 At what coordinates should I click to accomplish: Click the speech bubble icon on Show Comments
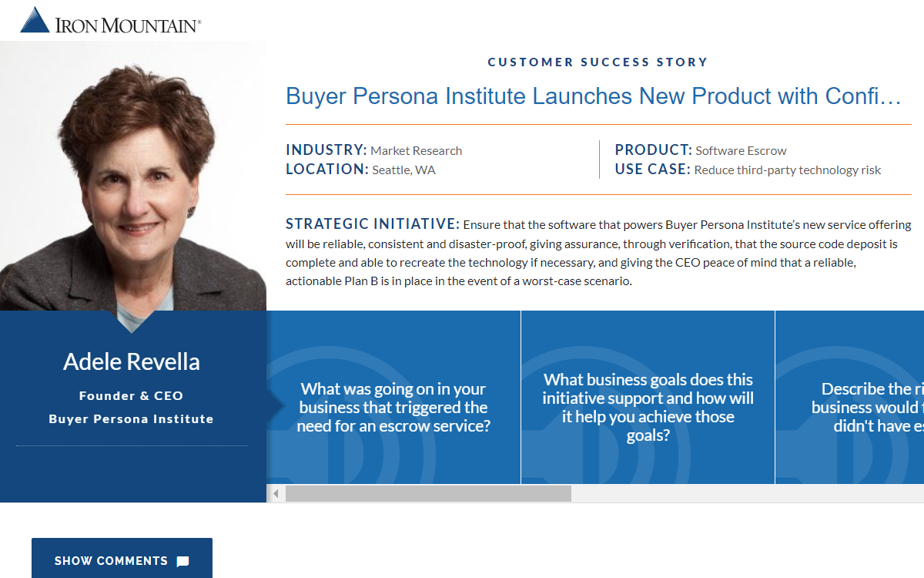pyautogui.click(x=182, y=561)
